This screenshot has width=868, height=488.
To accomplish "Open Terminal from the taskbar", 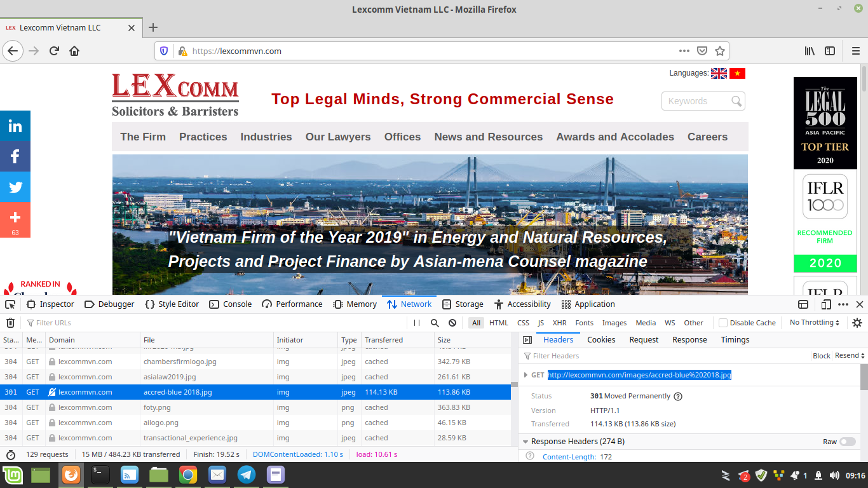I will [x=100, y=475].
